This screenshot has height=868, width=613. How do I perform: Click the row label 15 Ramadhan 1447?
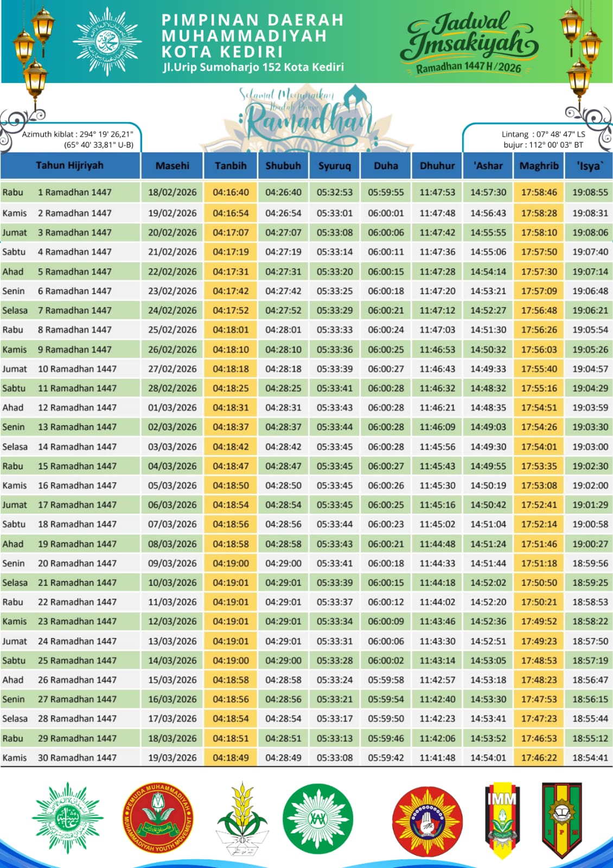coord(77,466)
